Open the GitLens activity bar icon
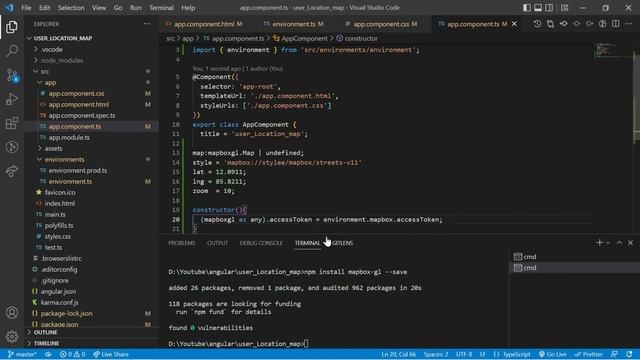 coord(12,147)
